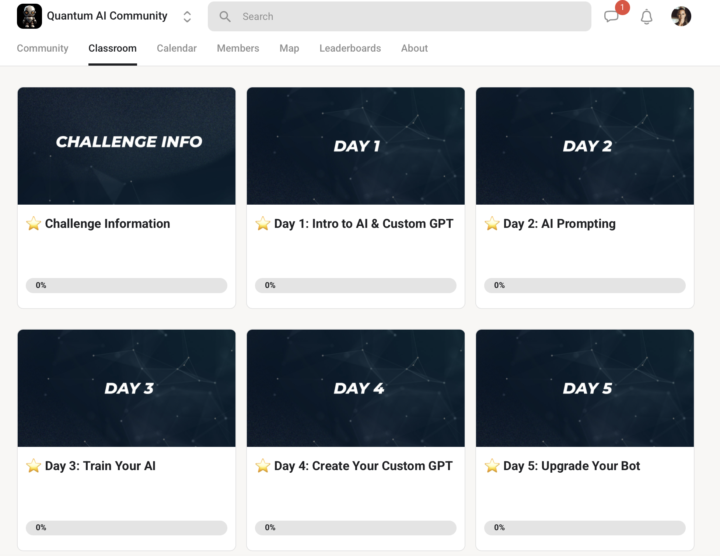Click the star beside Day 2 title
This screenshot has height=556, width=720.
coord(492,224)
